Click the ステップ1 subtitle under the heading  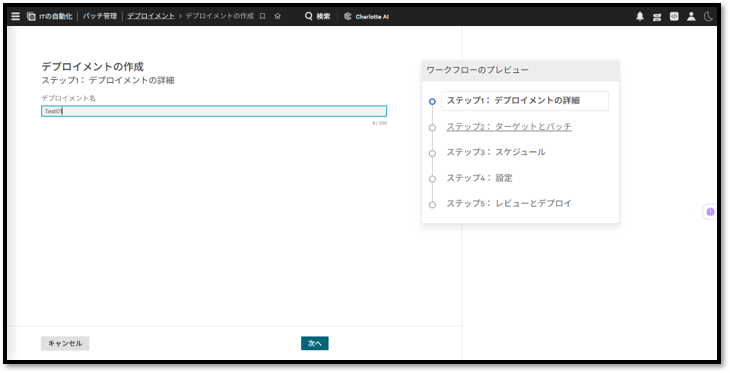click(x=108, y=80)
